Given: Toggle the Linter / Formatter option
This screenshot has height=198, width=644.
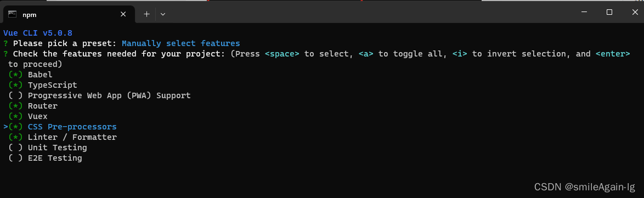Looking at the screenshot, I should [63, 137].
